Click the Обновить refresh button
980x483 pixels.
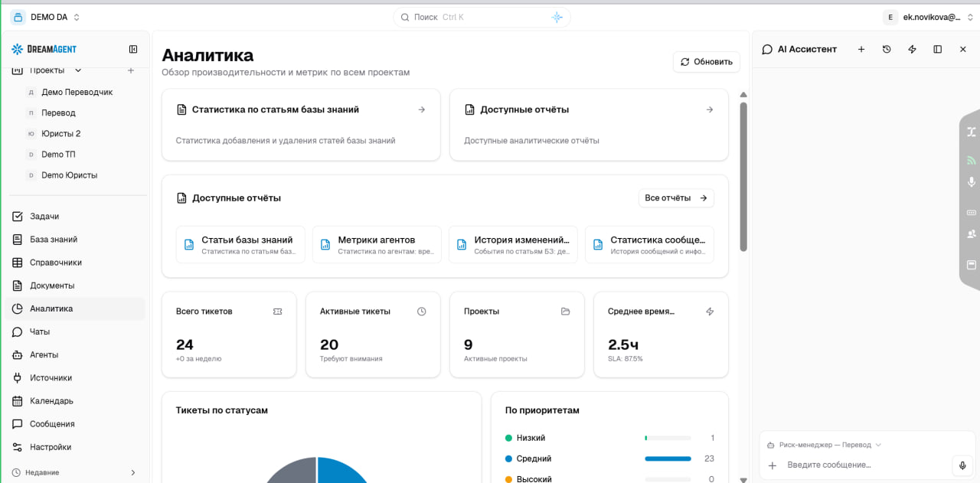(707, 62)
